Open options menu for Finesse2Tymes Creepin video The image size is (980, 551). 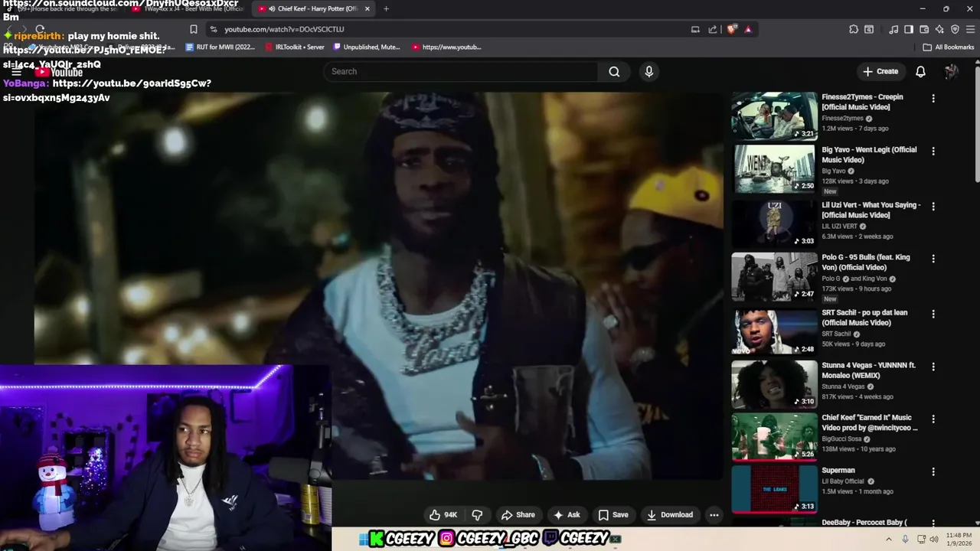(933, 98)
